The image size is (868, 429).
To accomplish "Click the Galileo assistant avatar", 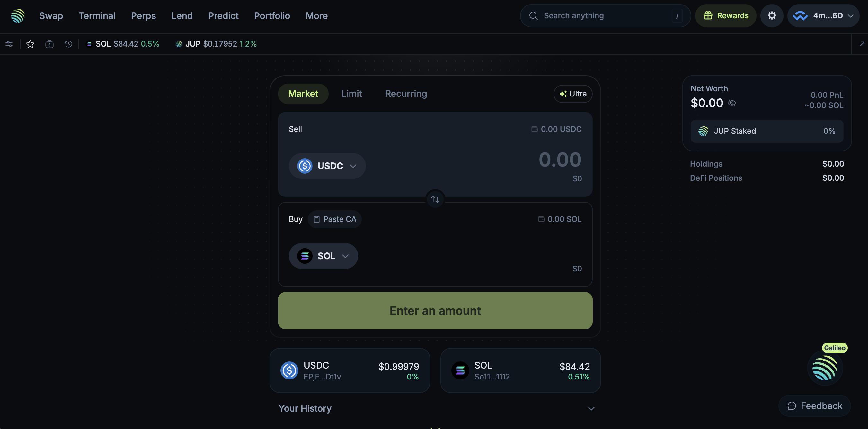I will coord(825,368).
